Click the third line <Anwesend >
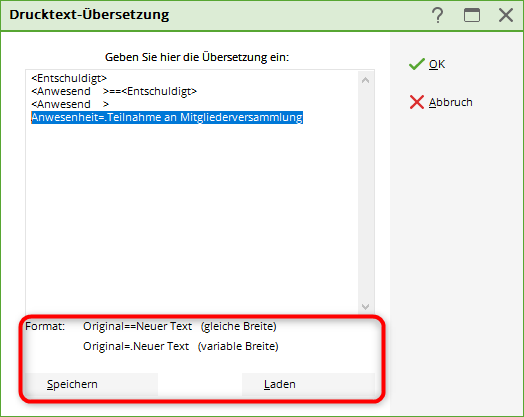Screen dimensions: 524x417 (x=70, y=104)
